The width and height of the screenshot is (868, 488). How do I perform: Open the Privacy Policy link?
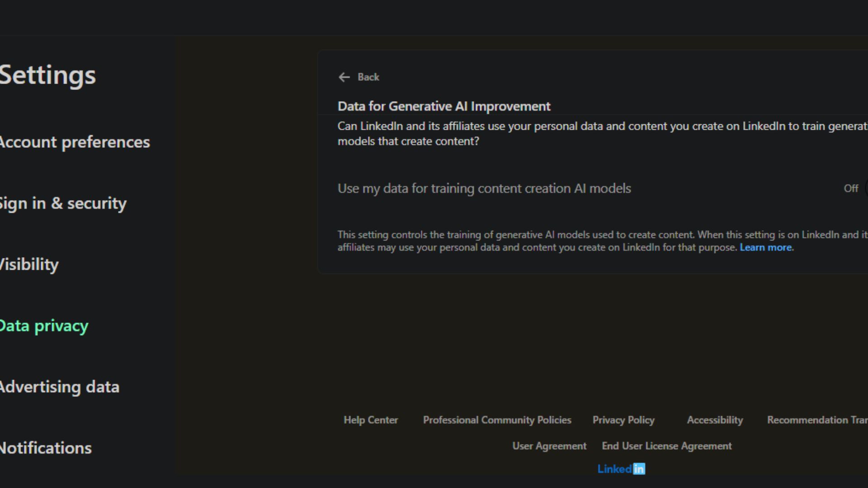tap(623, 420)
